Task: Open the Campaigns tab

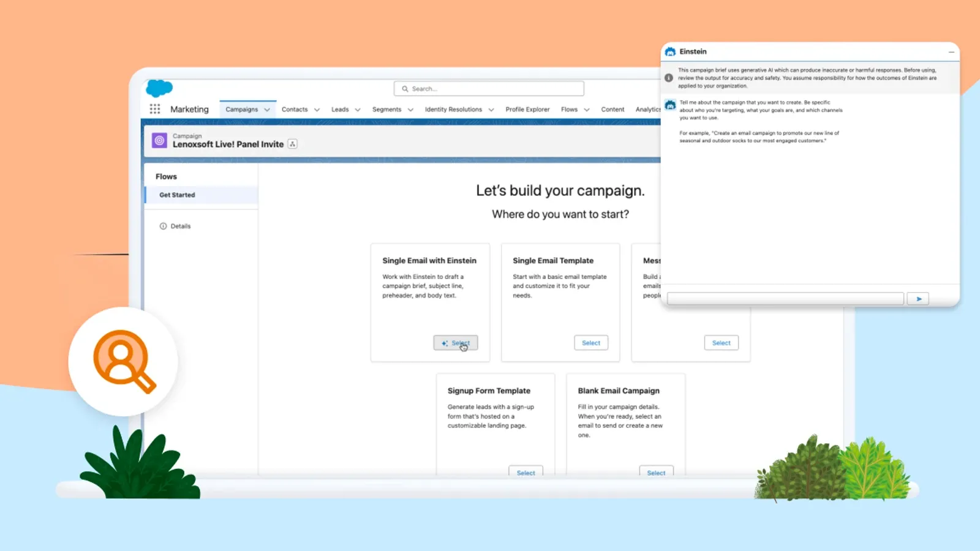Action: [x=241, y=109]
